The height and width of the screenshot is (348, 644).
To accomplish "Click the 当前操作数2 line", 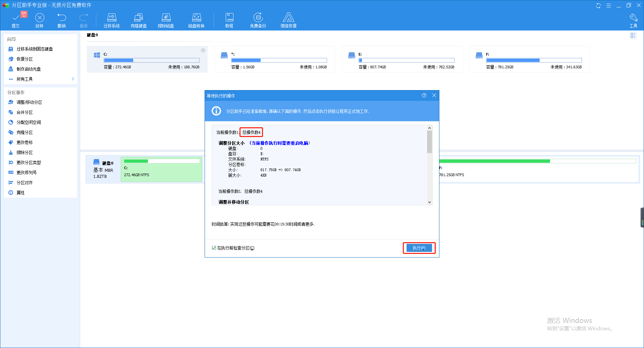I will click(240, 191).
